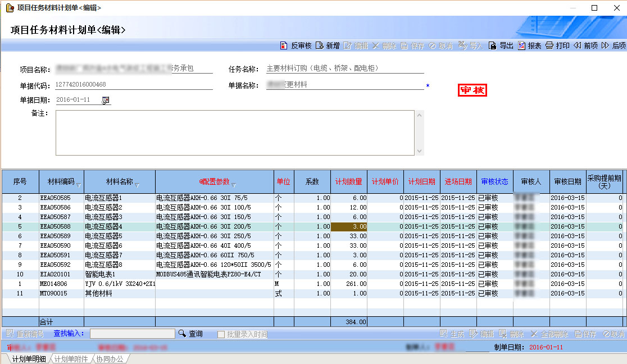Click the 反审核 (un-approve) toolbar icon
Viewport: 627px width, 364px height.
coord(283,46)
